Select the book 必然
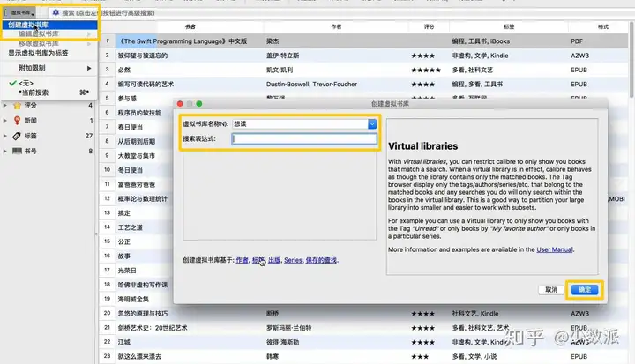This screenshot has height=364, width=635. click(124, 70)
